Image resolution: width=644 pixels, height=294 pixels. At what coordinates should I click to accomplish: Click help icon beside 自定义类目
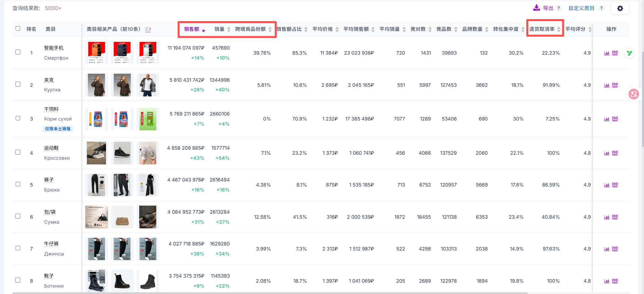click(601, 8)
